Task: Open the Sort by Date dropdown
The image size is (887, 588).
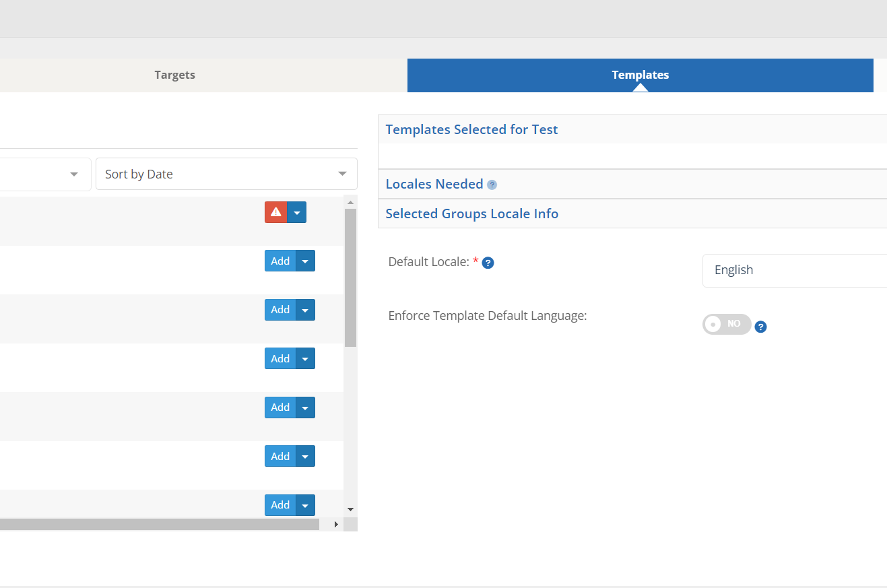Action: pyautogui.click(x=226, y=174)
